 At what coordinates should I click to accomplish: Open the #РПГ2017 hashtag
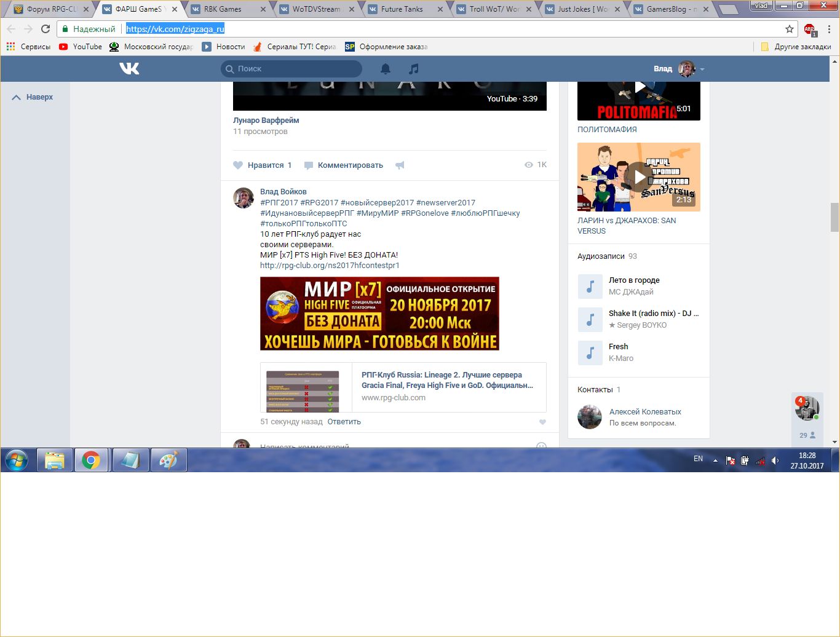click(279, 202)
